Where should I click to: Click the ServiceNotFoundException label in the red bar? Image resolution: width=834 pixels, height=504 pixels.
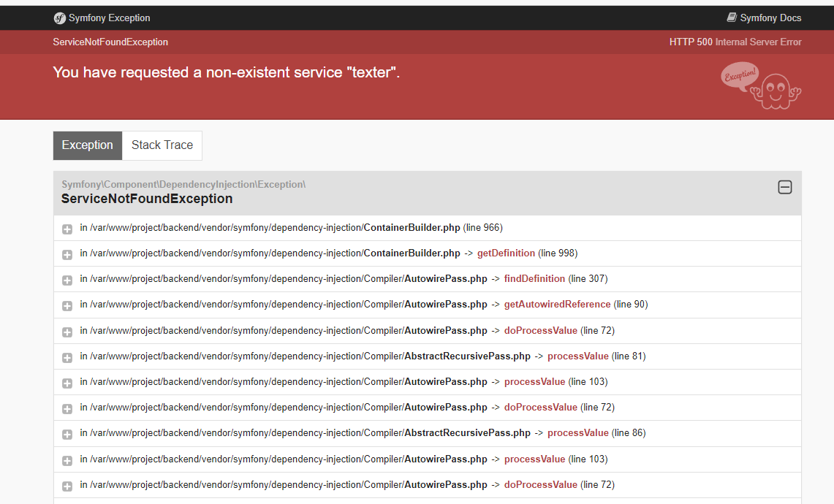coord(110,42)
